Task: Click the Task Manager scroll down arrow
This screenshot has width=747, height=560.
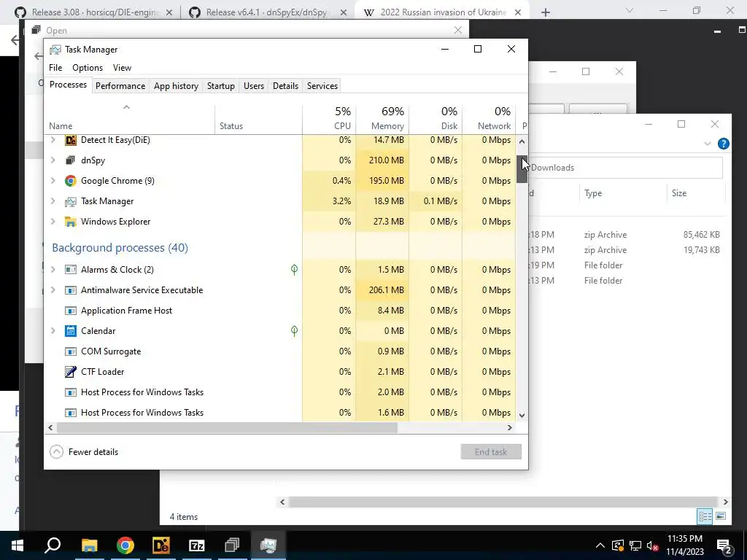Action: pos(522,415)
